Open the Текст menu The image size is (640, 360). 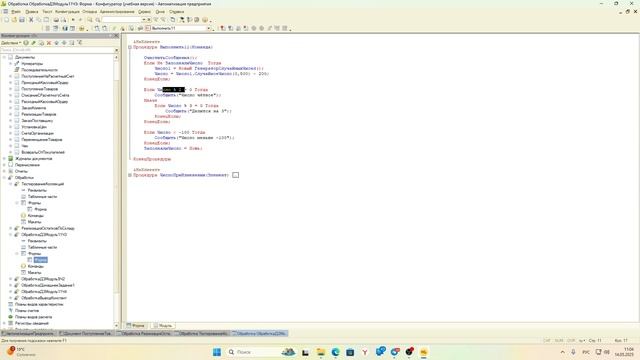click(x=47, y=12)
